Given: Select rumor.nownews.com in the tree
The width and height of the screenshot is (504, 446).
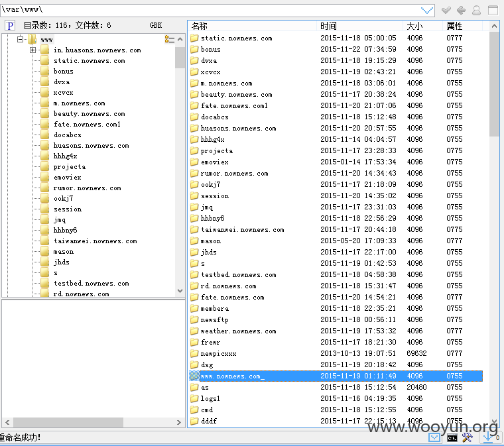Looking at the screenshot, I should point(87,188).
